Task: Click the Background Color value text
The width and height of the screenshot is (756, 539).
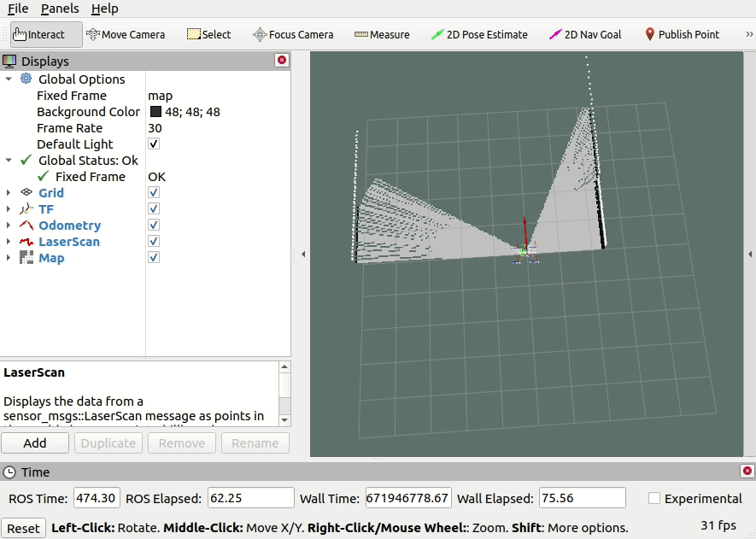Action: [x=192, y=112]
